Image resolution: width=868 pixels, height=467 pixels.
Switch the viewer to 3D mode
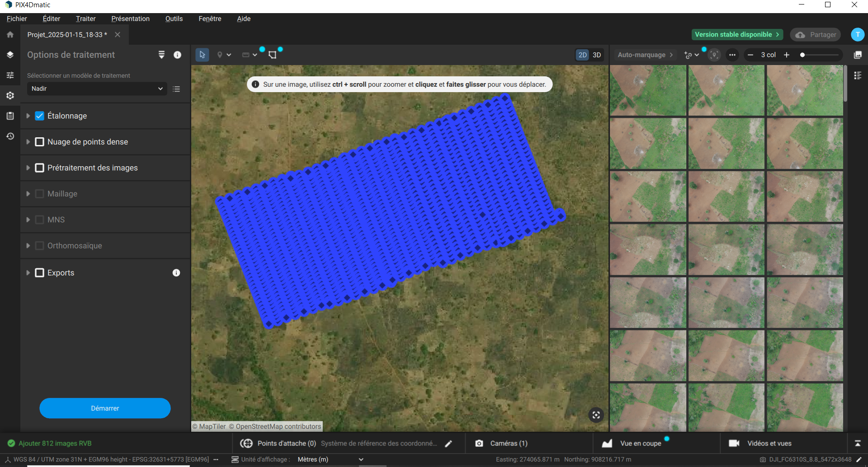[x=597, y=55]
